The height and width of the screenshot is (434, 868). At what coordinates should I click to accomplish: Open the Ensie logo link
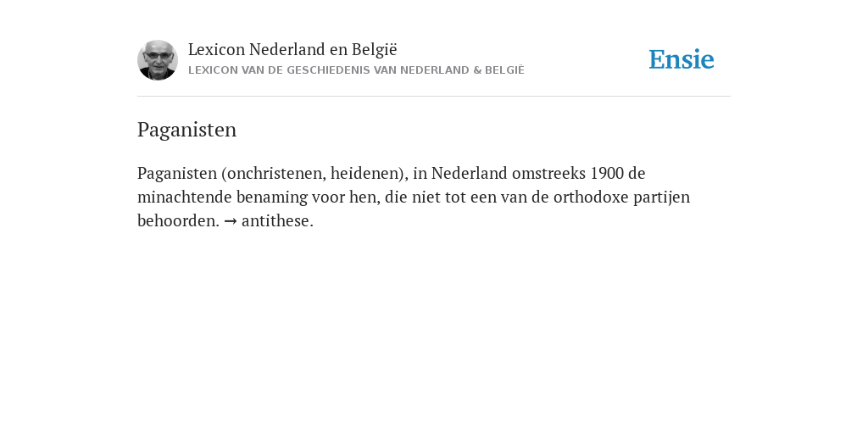click(x=682, y=59)
